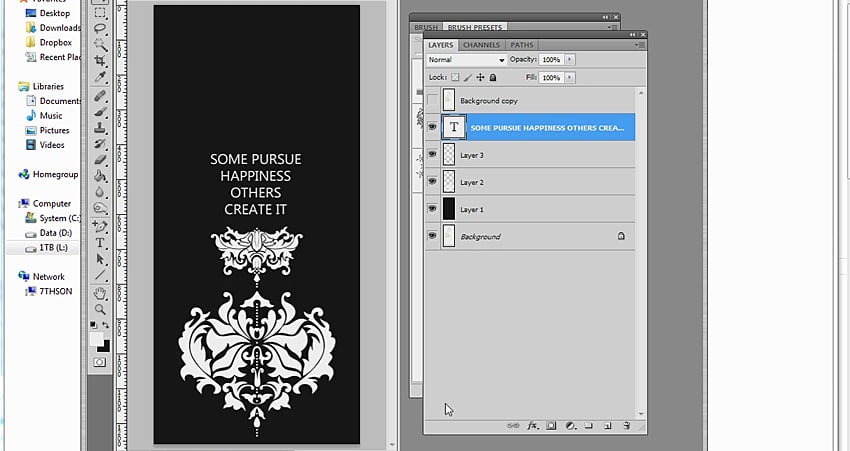Click the default colors icon
This screenshot has height=451, width=850.
coord(94,325)
